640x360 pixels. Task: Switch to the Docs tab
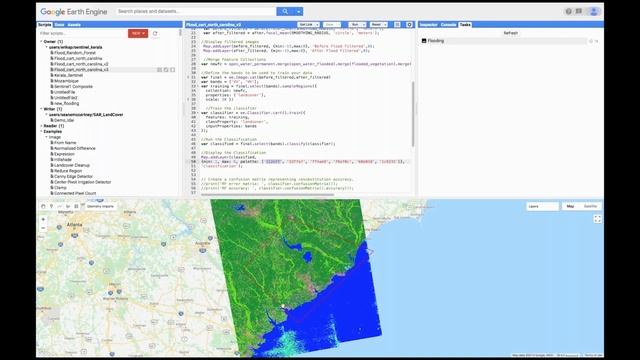click(x=59, y=25)
